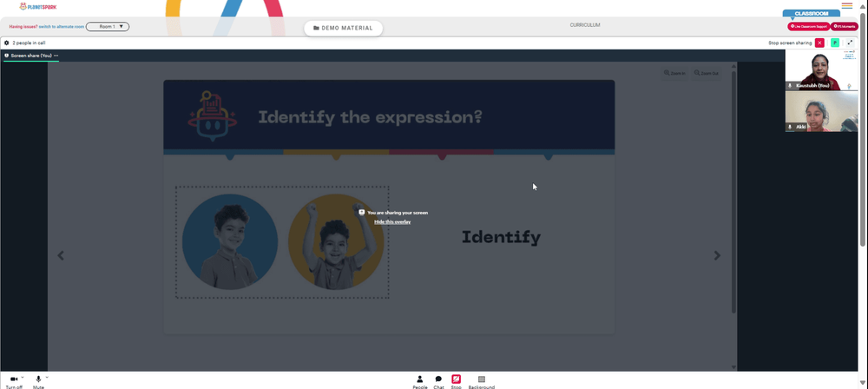Click the yellow circle cheering boy photo
868x389 pixels.
point(335,241)
